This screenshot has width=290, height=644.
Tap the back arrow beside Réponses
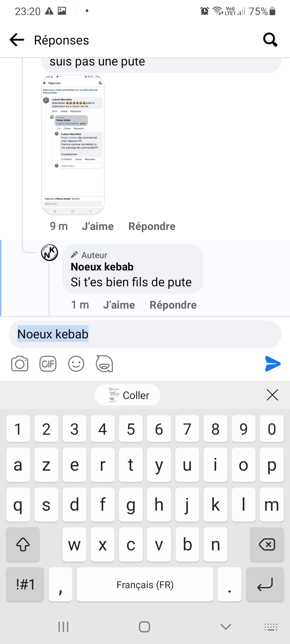(x=17, y=40)
